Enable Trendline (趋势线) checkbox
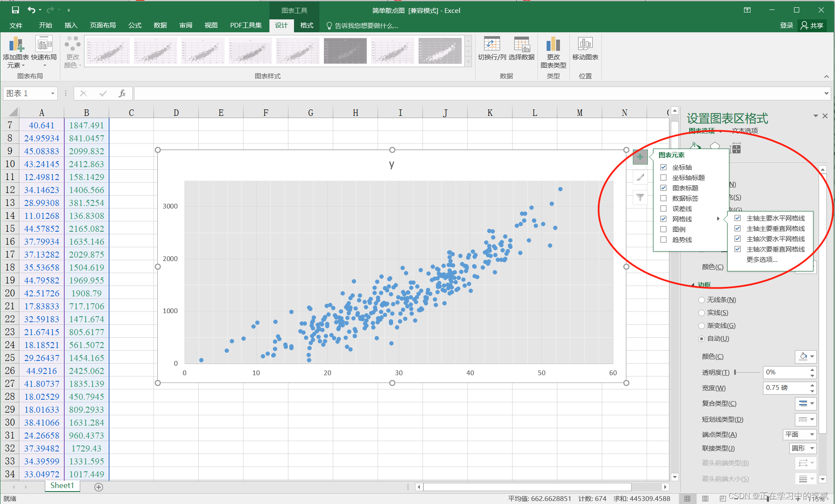The image size is (835, 504). [x=663, y=240]
